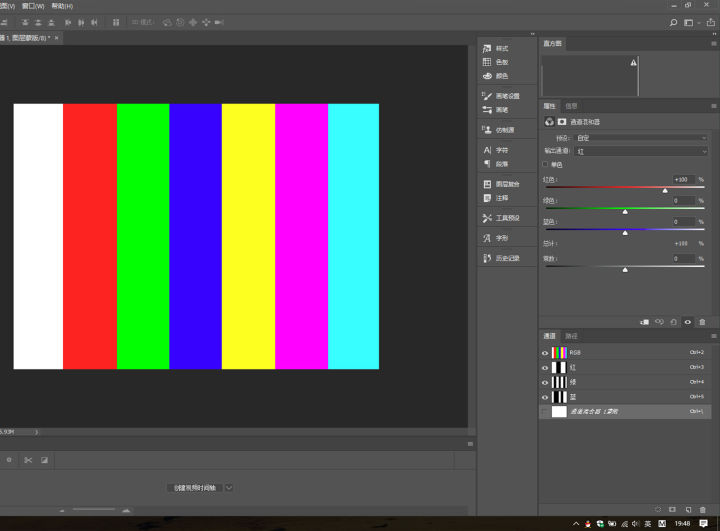Open the 输出通道 (Output Channel) dropdown

(x=642, y=151)
